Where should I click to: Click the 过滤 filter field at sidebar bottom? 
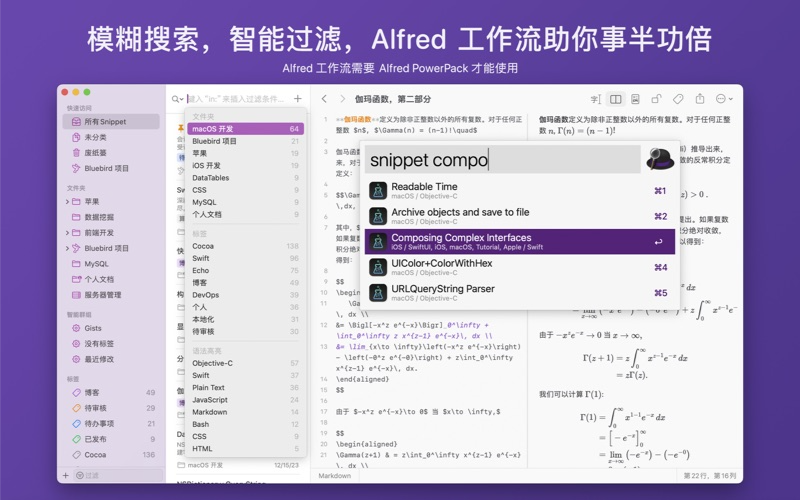pos(118,476)
